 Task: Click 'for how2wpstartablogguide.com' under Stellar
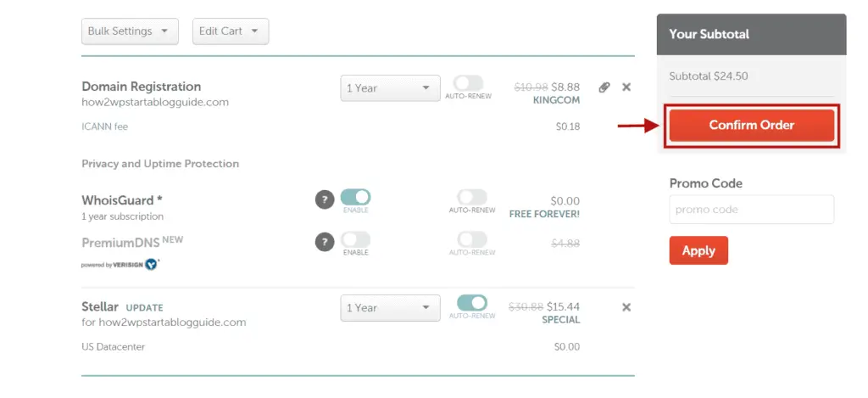164,322
